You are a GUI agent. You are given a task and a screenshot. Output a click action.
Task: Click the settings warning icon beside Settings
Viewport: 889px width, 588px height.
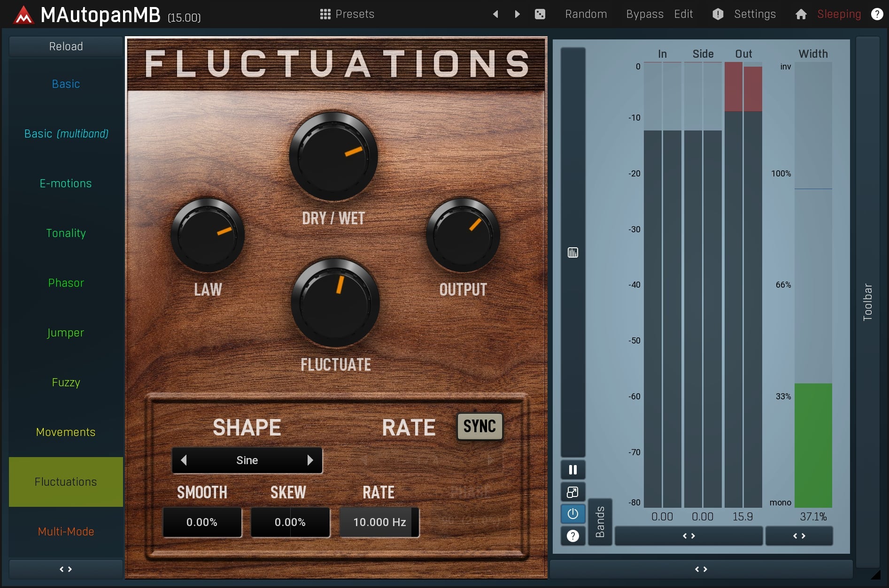coord(718,14)
